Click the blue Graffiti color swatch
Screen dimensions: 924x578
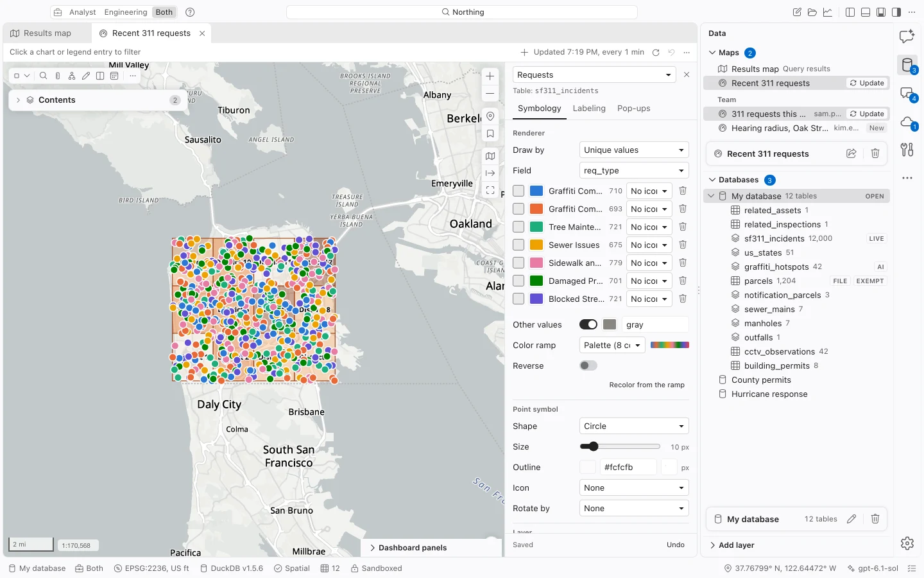point(536,191)
